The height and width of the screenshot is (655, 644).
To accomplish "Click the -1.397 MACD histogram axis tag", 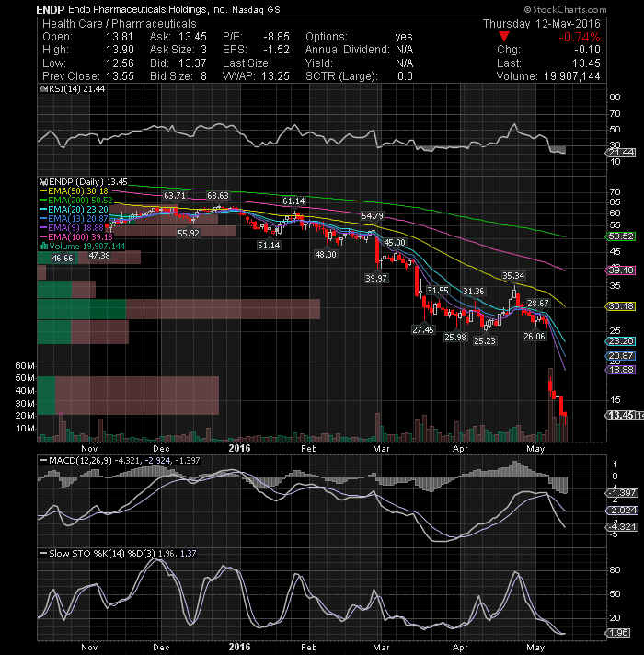I will point(622,493).
